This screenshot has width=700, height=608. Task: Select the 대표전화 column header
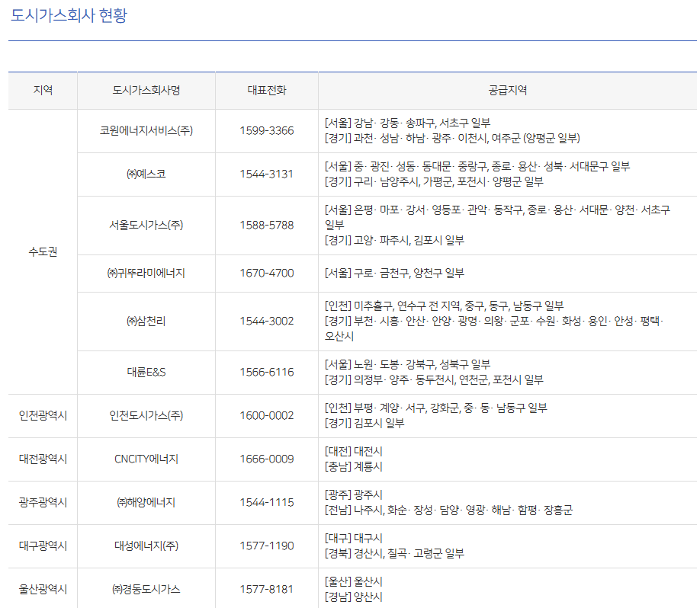coord(267,90)
